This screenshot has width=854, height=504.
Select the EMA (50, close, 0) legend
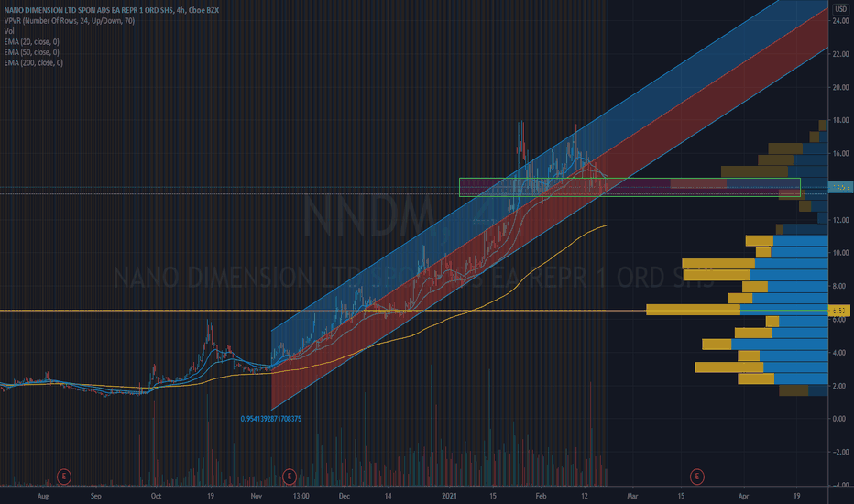(x=31, y=52)
